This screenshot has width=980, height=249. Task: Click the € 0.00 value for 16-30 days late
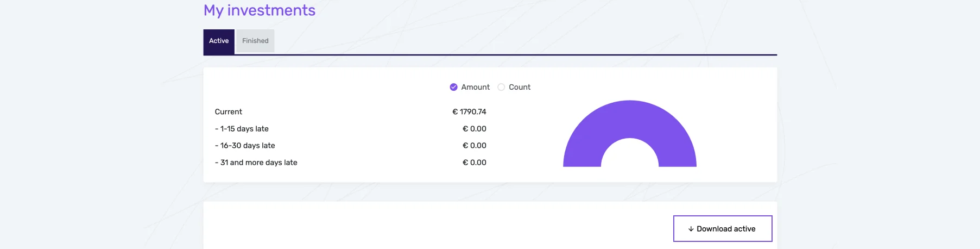point(474,146)
